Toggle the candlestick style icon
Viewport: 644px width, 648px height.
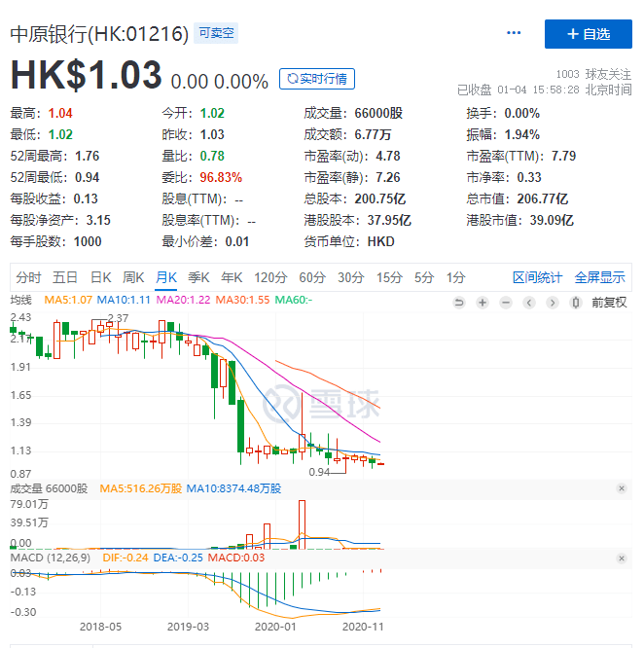click(576, 303)
